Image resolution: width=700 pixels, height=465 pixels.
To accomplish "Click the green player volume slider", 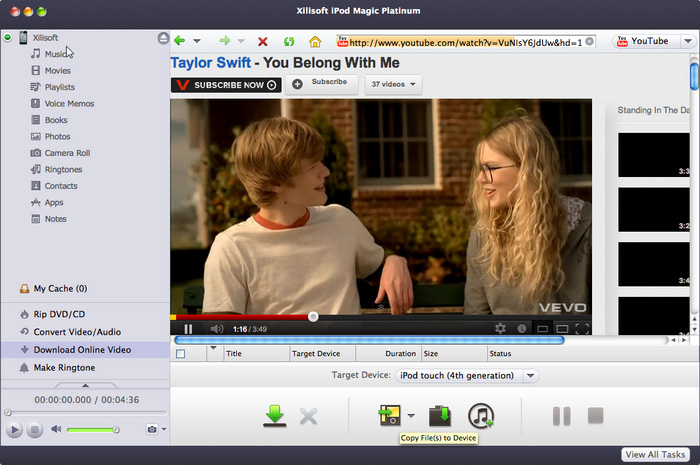I will [92, 429].
